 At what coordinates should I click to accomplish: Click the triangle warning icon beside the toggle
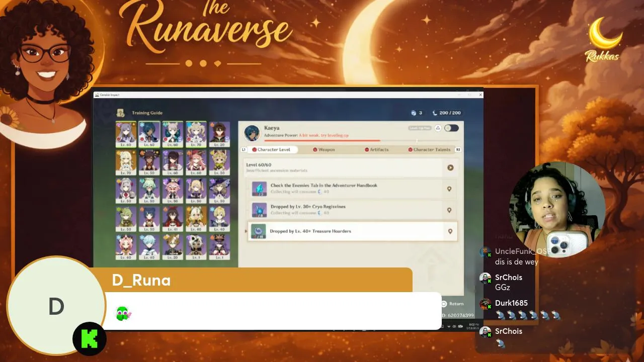pyautogui.click(x=438, y=128)
